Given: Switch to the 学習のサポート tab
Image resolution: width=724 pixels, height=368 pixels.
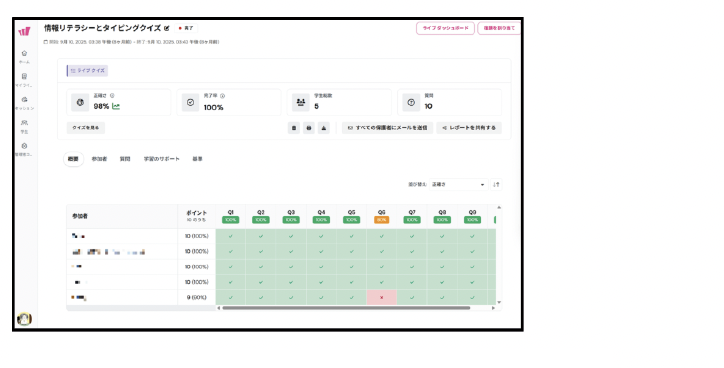Looking at the screenshot, I should (x=162, y=159).
